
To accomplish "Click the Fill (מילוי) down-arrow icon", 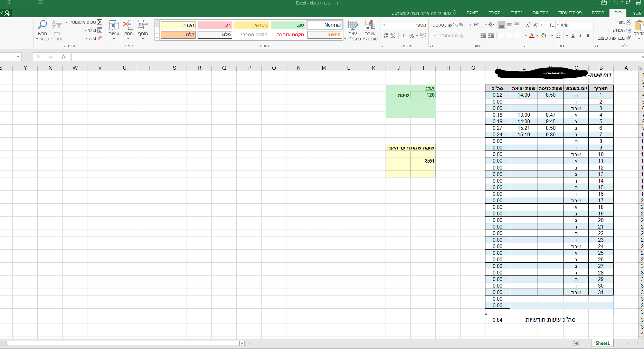I will [100, 30].
